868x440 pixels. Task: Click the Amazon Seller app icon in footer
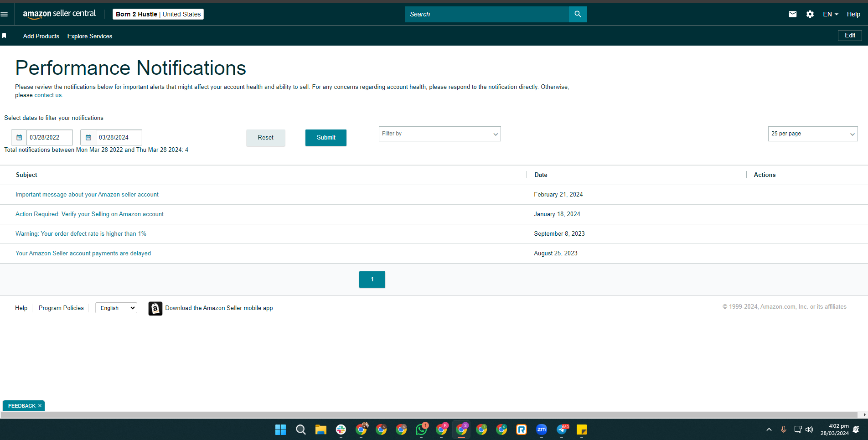coord(155,309)
